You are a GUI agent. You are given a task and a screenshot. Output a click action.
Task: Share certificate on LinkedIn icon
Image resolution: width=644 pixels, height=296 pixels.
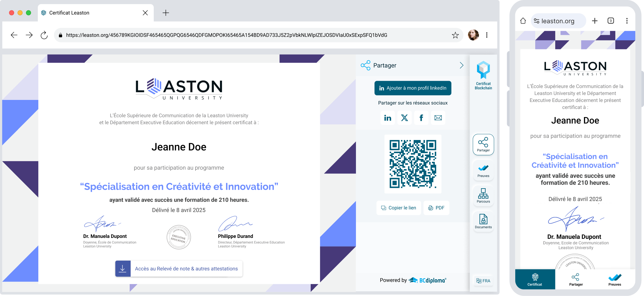coord(388,118)
